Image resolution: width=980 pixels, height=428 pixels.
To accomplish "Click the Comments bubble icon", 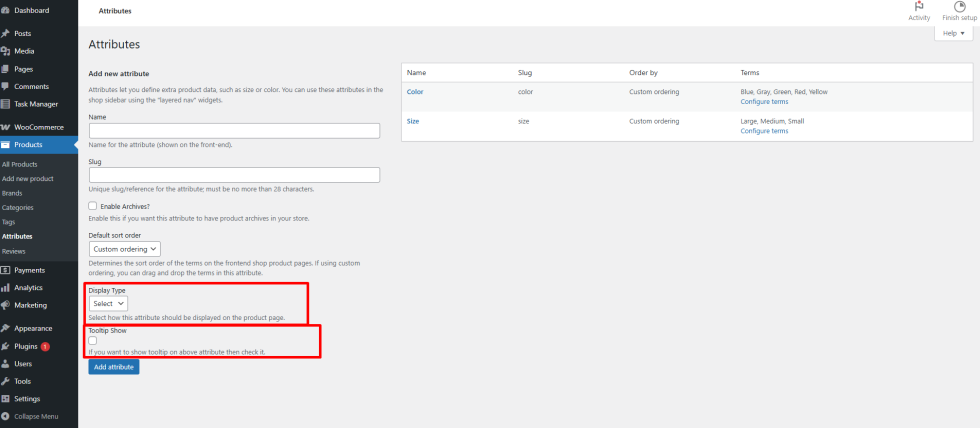I will pyautogui.click(x=5, y=86).
